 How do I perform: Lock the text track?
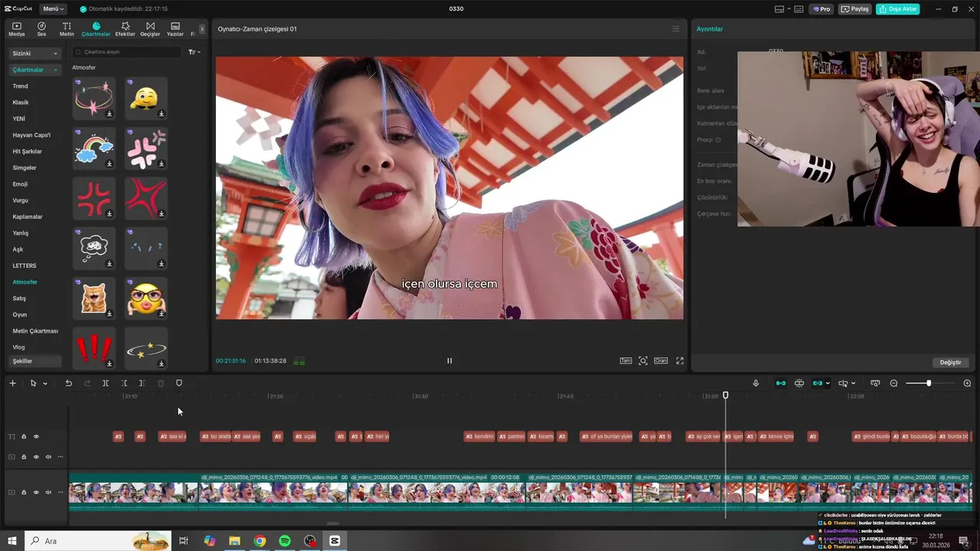(24, 437)
